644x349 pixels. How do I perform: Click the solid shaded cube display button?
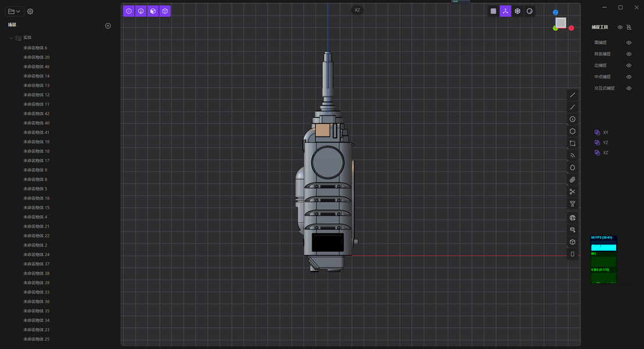[153, 11]
